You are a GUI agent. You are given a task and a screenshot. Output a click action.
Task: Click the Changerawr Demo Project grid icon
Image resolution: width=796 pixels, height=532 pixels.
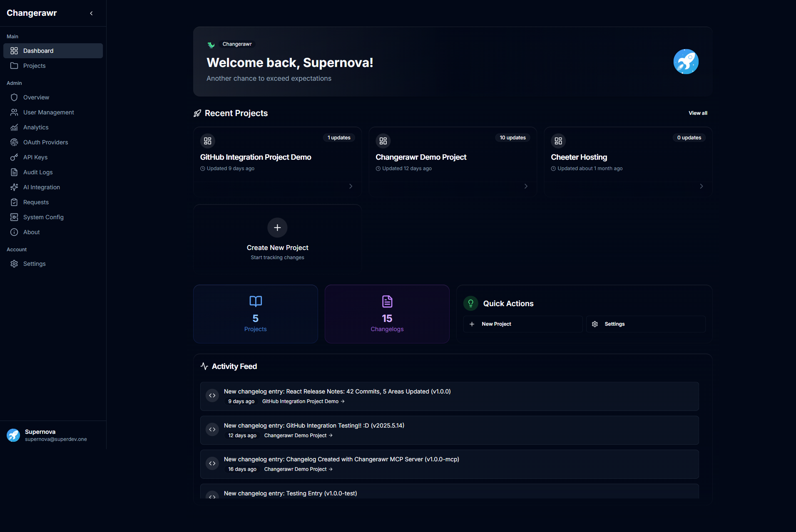pyautogui.click(x=383, y=141)
